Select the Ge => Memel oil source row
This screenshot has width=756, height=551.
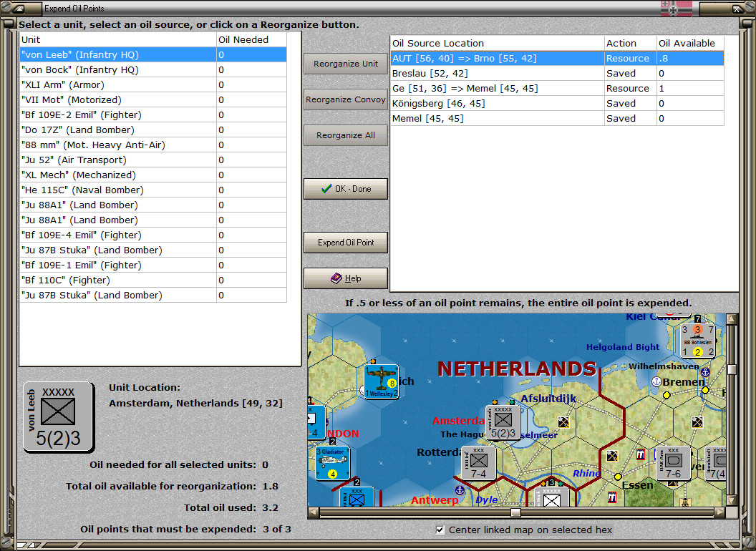pyautogui.click(x=558, y=88)
